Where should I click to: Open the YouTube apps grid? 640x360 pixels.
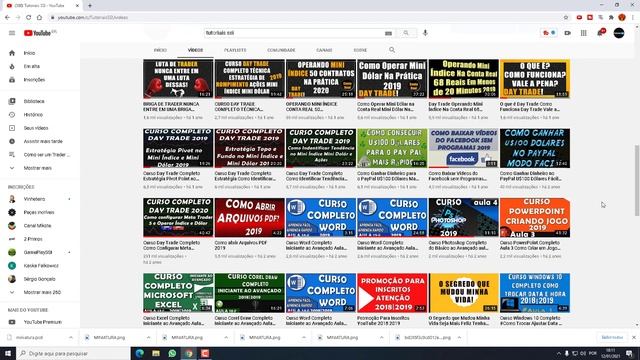click(584, 33)
